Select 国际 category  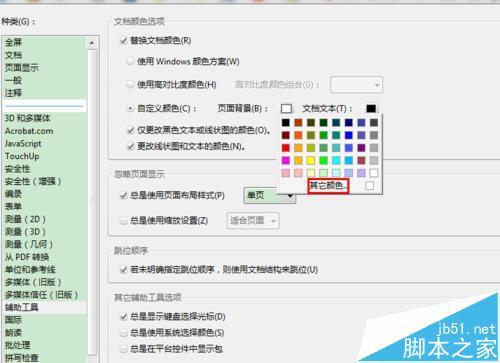[44, 320]
